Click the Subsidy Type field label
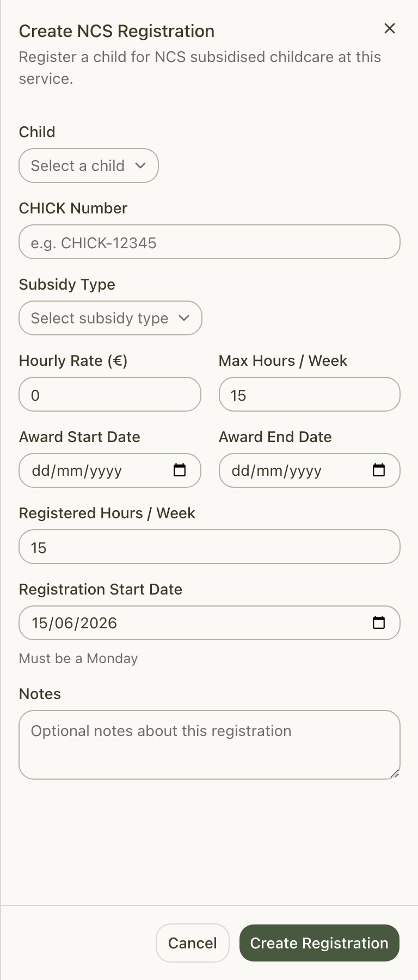Image resolution: width=418 pixels, height=980 pixels. click(x=67, y=285)
